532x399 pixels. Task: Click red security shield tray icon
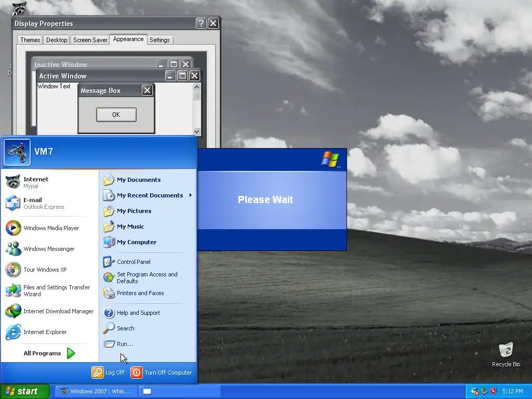(494, 391)
